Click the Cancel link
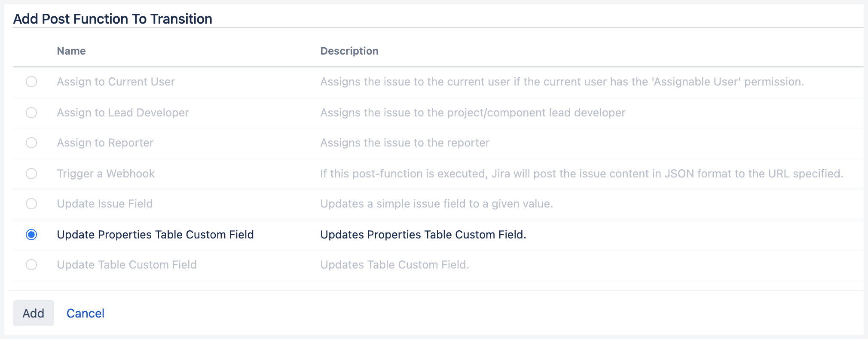868x339 pixels. (85, 313)
